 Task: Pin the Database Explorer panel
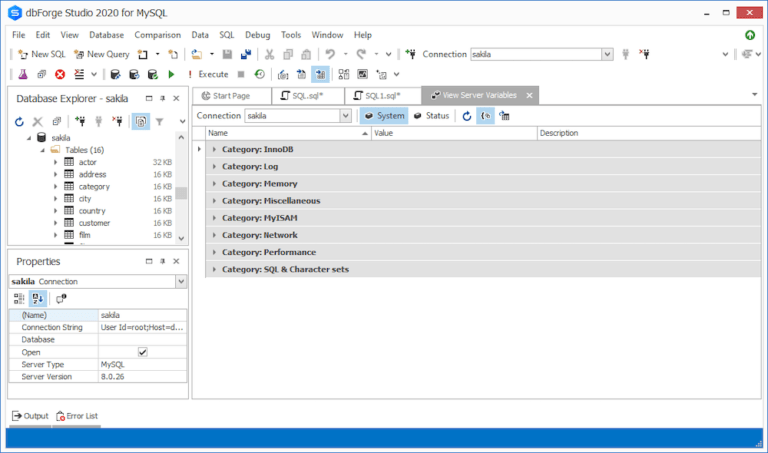(163, 98)
